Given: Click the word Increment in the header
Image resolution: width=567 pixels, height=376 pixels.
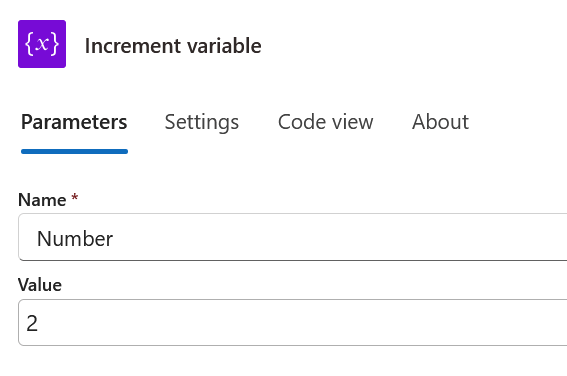Looking at the screenshot, I should (x=133, y=46).
